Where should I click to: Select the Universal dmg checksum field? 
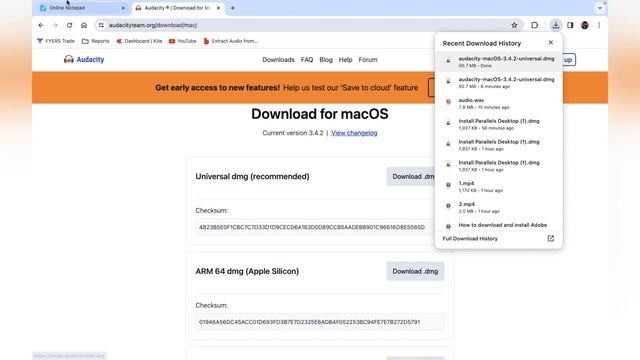[x=314, y=227]
